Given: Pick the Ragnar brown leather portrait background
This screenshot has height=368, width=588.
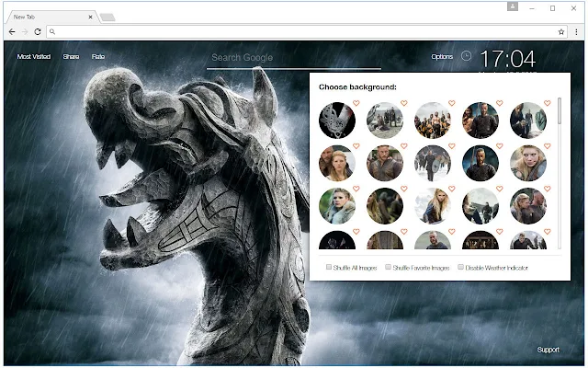Looking at the screenshot, I should coord(385,164).
